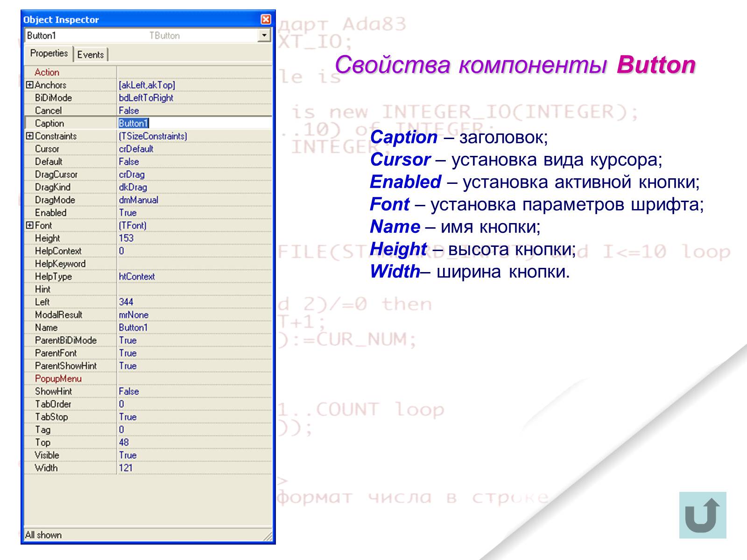
Task: Select the HelpKeyword property name
Action: pyautogui.click(x=60, y=264)
